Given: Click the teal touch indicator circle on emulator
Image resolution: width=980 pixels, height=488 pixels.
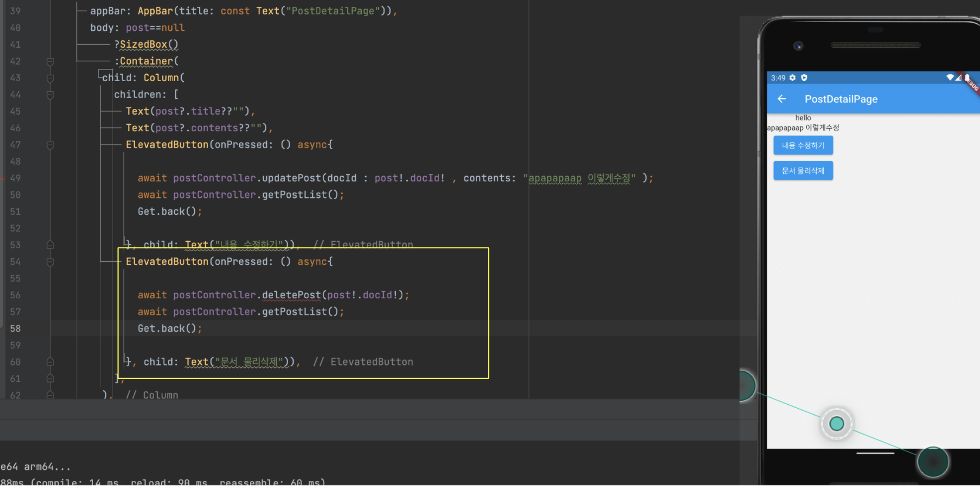Looking at the screenshot, I should click(x=836, y=423).
